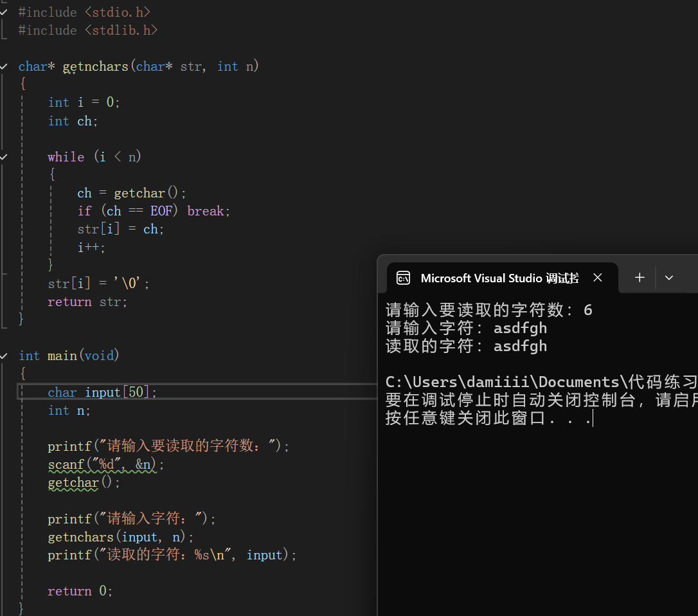Click the 'int n;' declaration in main
The image size is (698, 616).
pos(69,411)
